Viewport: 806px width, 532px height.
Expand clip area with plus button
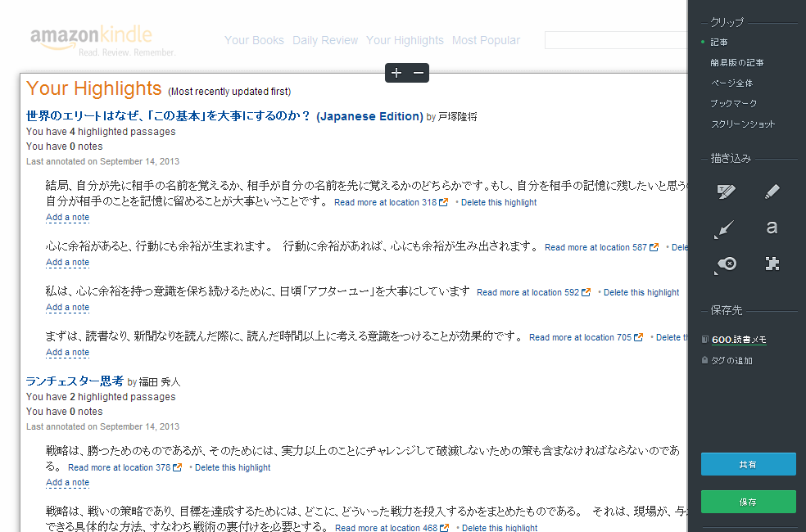[396, 73]
